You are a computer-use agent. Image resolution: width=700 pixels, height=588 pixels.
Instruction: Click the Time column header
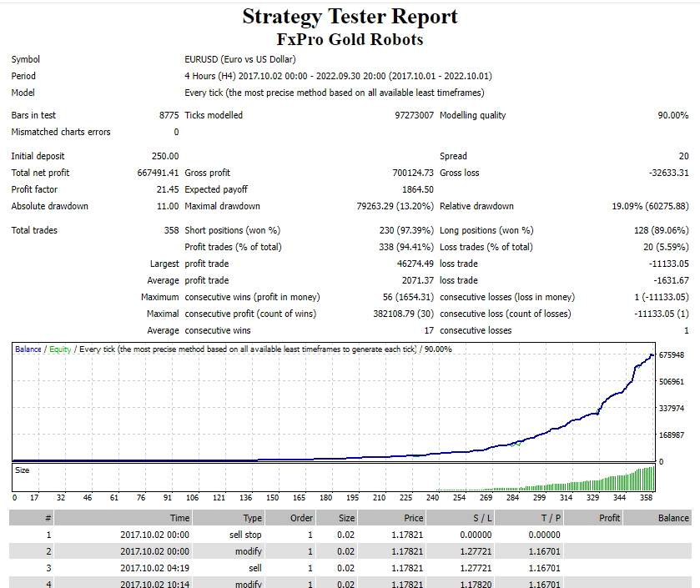pyautogui.click(x=123, y=518)
